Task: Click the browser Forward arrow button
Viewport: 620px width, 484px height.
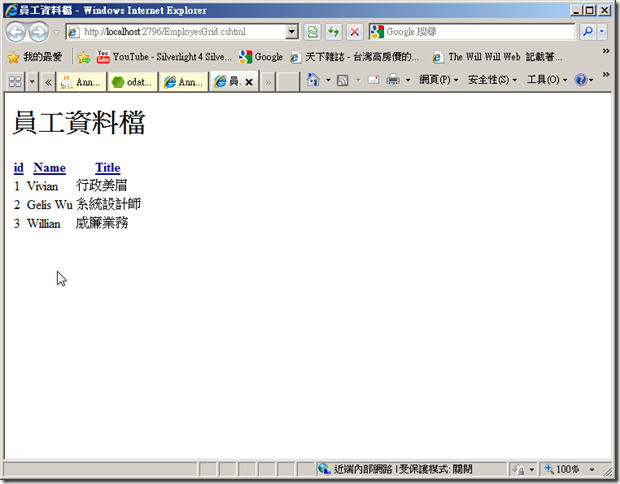Action: 39,32
